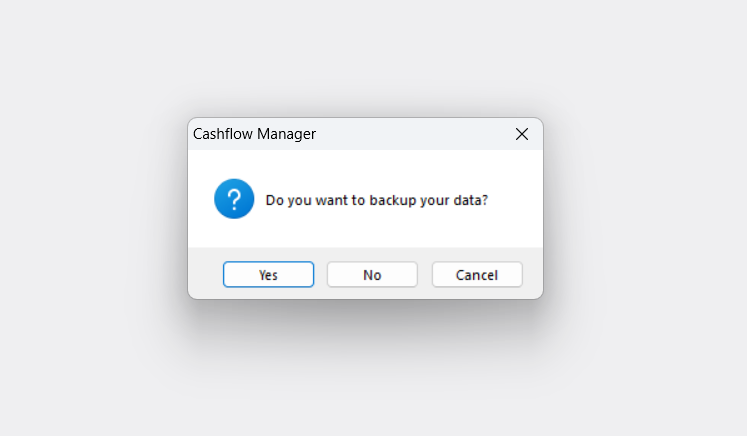Click the X in the dialog title bar
This screenshot has height=436, width=747.
(x=522, y=134)
